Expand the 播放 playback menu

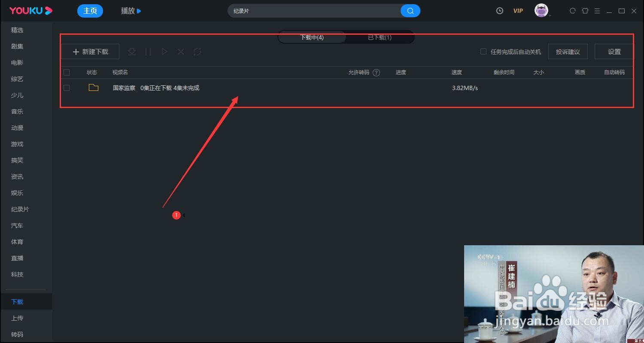point(131,11)
